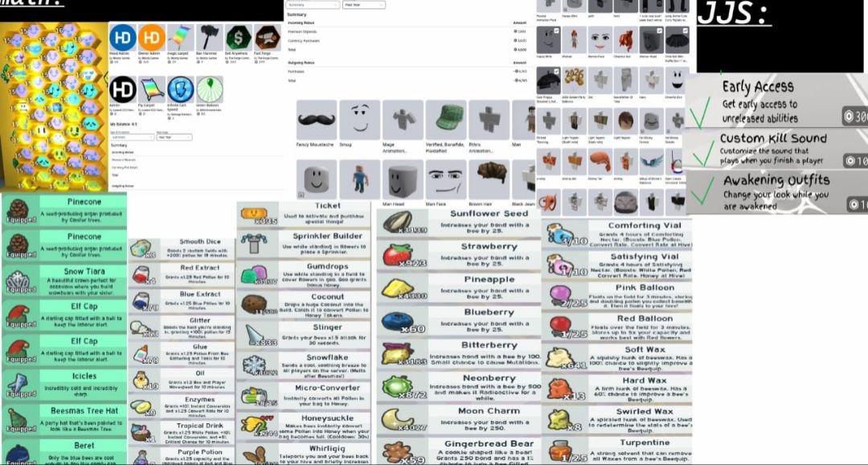868x465 pixels.
Task: Select the Gingerbread Bear icon
Action: coord(399,451)
